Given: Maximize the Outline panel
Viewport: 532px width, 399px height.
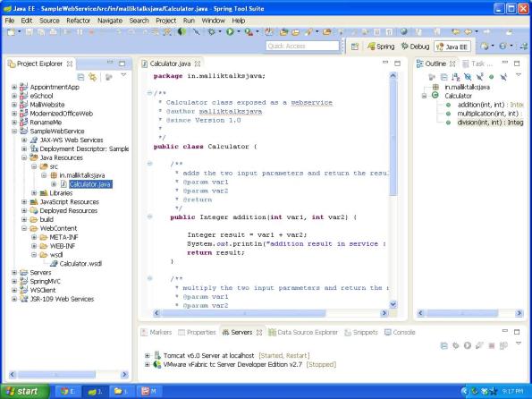Looking at the screenshot, I should [x=517, y=64].
